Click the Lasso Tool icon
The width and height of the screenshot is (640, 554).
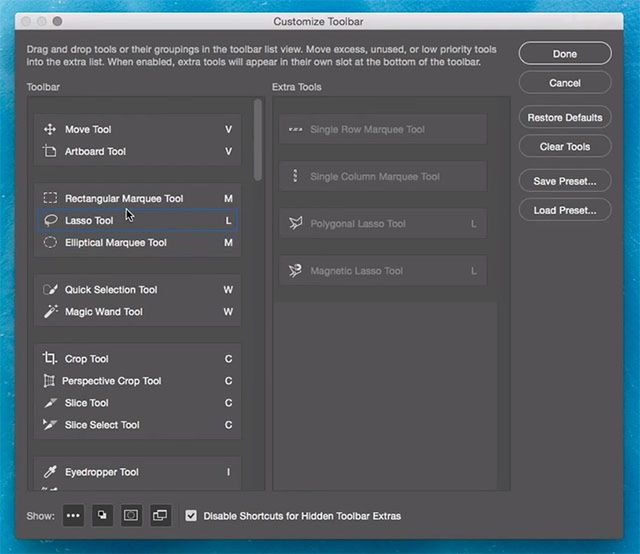tap(50, 220)
